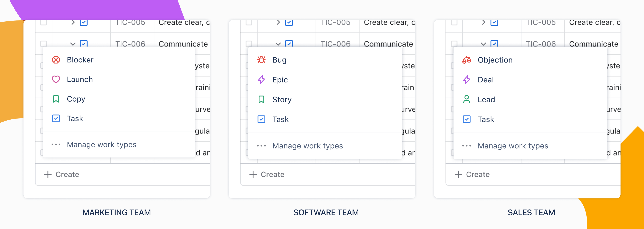The width and height of the screenshot is (644, 229).
Task: Click TIC-006 work type icon in Software panel
Action: (x=289, y=43)
